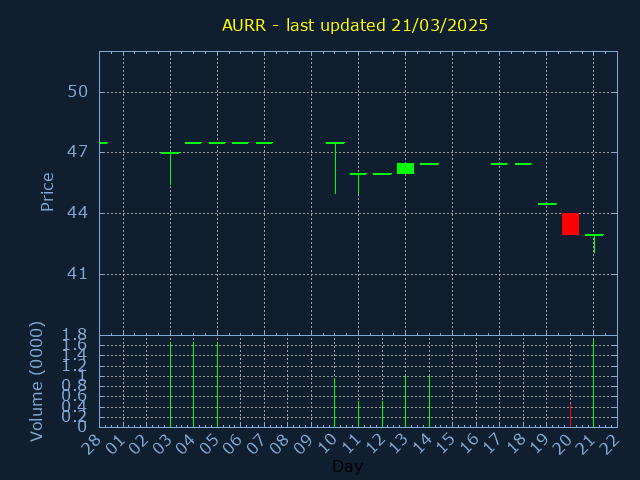This screenshot has height=480, width=640.
Task: Select the day 10 candle with long wick
Action: (x=336, y=168)
